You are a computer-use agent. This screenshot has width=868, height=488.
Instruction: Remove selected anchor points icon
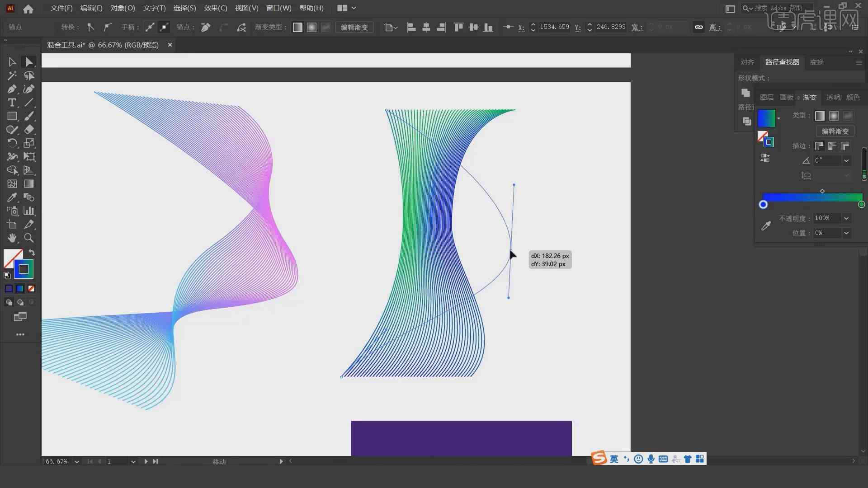click(205, 27)
